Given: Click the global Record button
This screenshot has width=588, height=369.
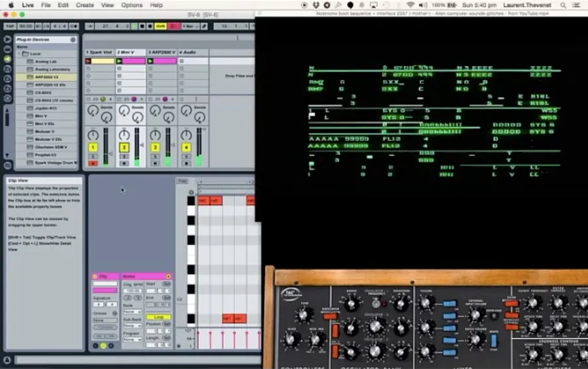Looking at the screenshot, I should [x=150, y=26].
